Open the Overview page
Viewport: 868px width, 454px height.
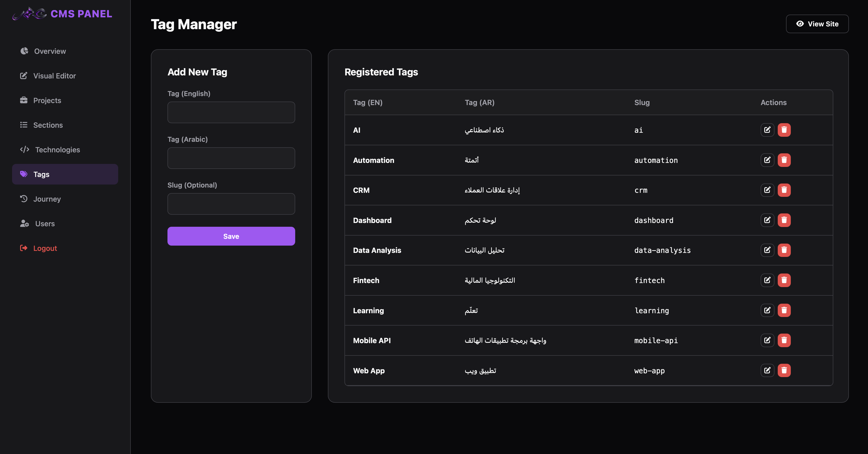click(x=65, y=51)
